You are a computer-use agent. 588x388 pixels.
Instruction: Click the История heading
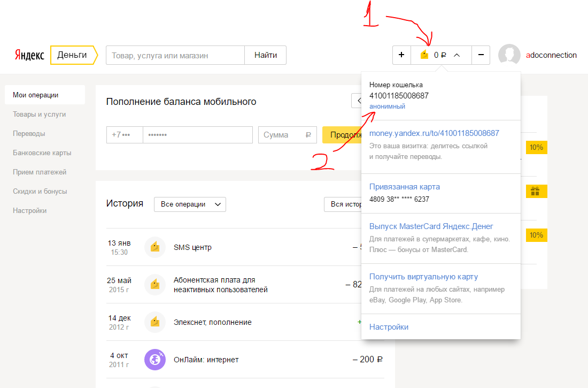[x=125, y=203]
